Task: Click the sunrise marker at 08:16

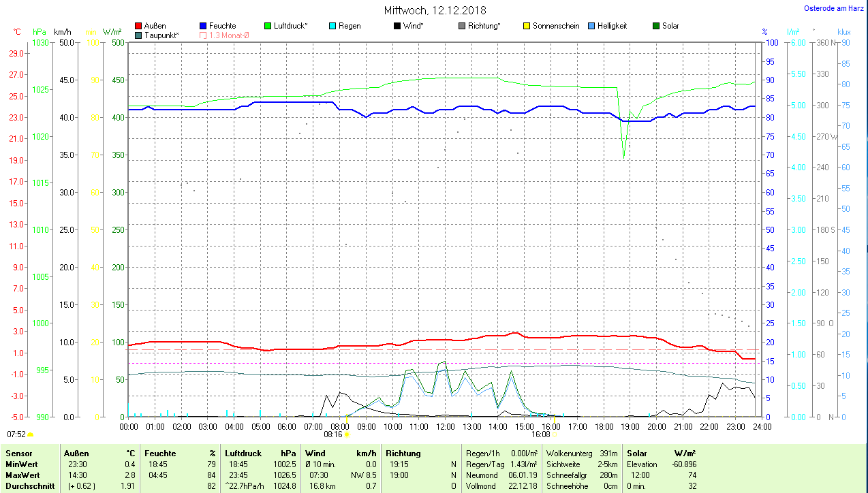Action: [346, 434]
